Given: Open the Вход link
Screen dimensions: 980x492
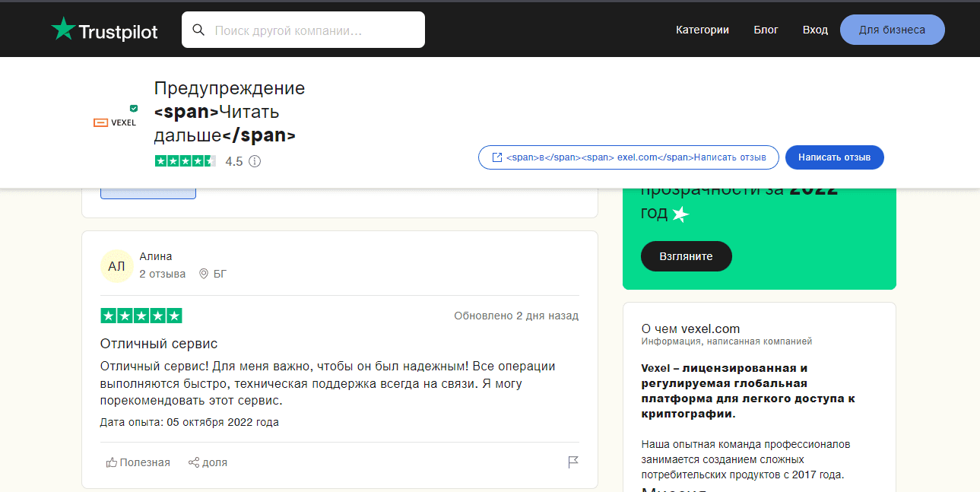Looking at the screenshot, I should point(814,29).
